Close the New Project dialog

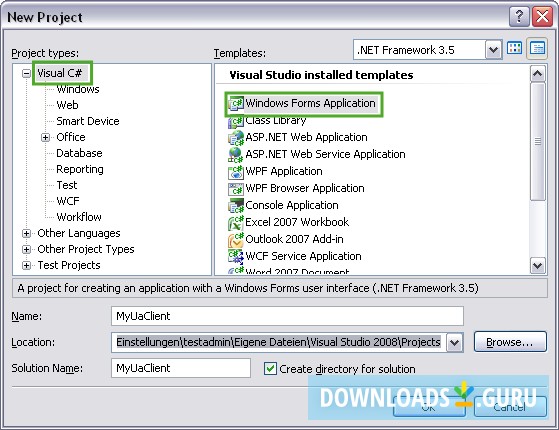click(x=542, y=16)
